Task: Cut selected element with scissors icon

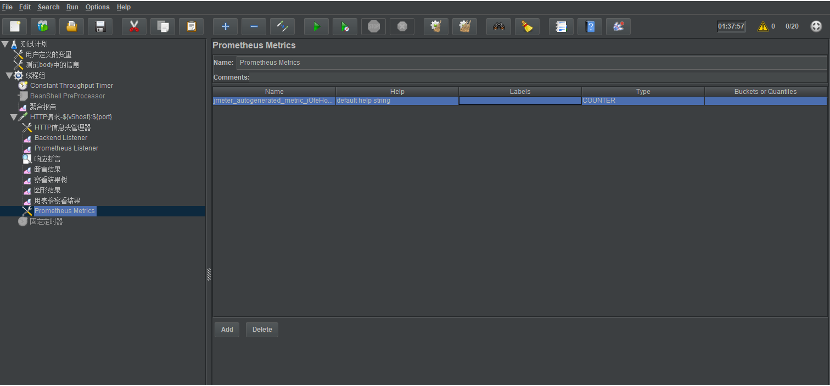Action: (x=134, y=26)
